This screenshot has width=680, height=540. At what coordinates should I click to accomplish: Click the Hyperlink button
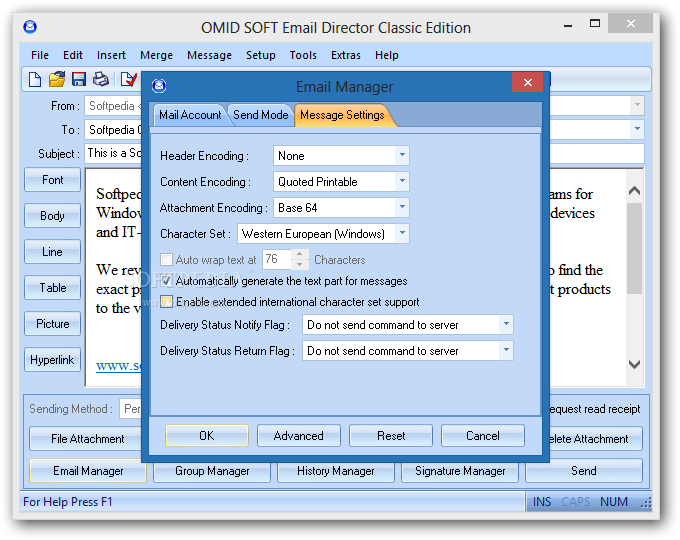pos(52,360)
